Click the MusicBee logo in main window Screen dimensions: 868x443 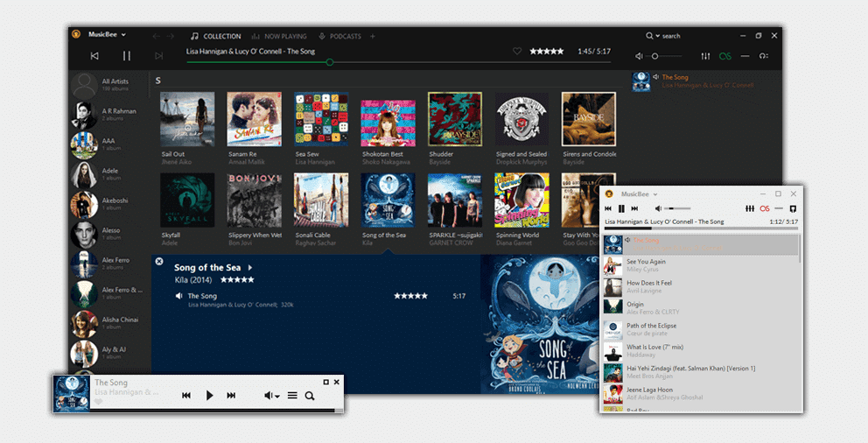click(76, 34)
